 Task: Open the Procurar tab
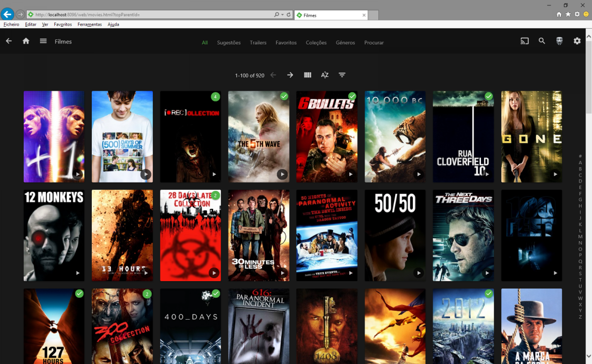[374, 42]
